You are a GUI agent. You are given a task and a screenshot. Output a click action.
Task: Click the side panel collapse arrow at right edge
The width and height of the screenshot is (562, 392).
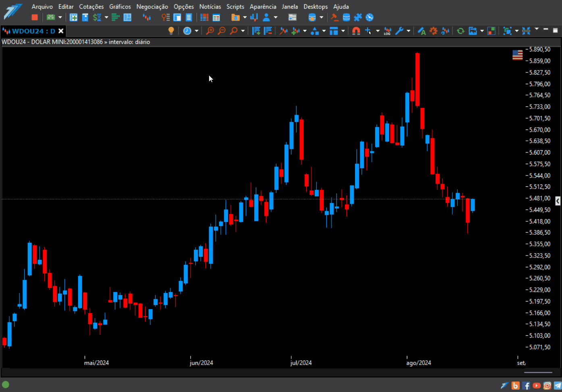558,201
